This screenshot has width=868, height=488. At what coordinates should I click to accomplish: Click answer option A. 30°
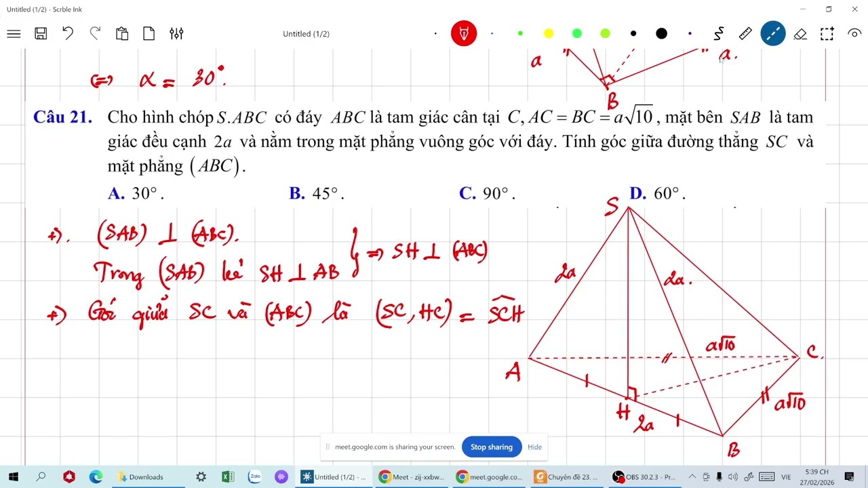coord(136,194)
